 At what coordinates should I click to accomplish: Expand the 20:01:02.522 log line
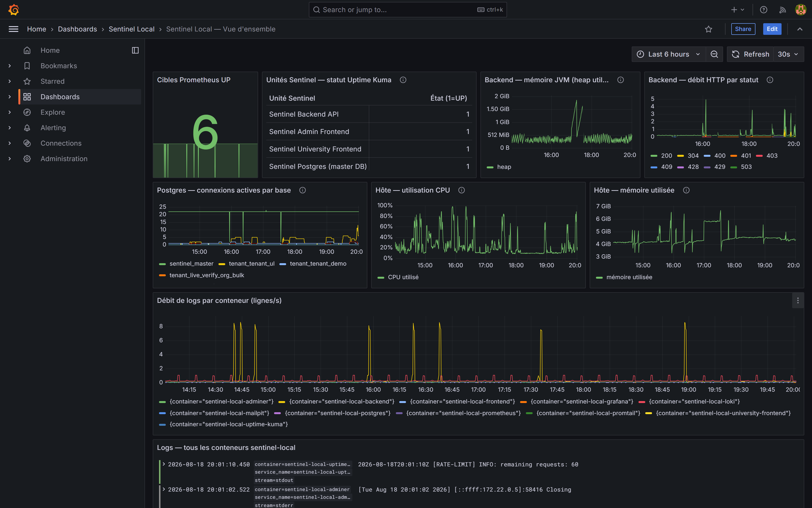164,489
